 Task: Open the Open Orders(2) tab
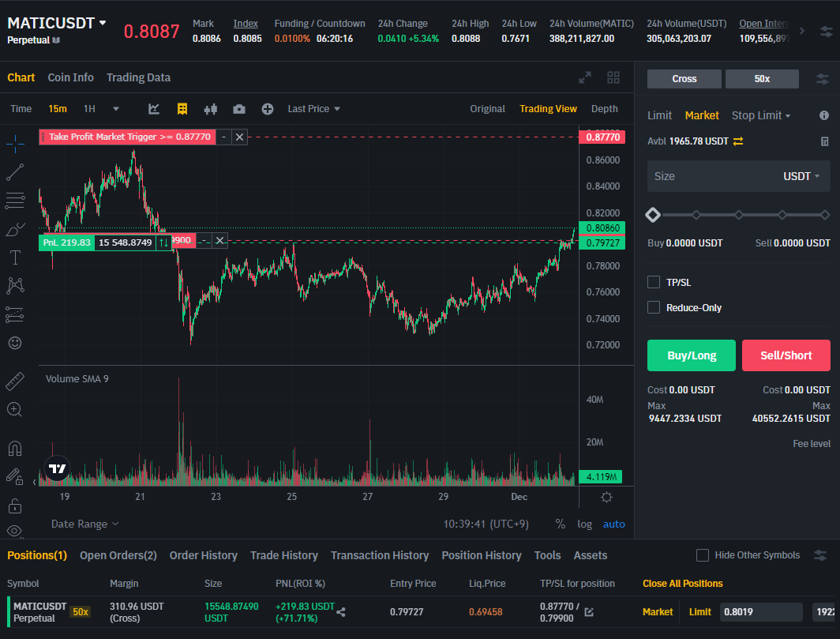click(118, 555)
